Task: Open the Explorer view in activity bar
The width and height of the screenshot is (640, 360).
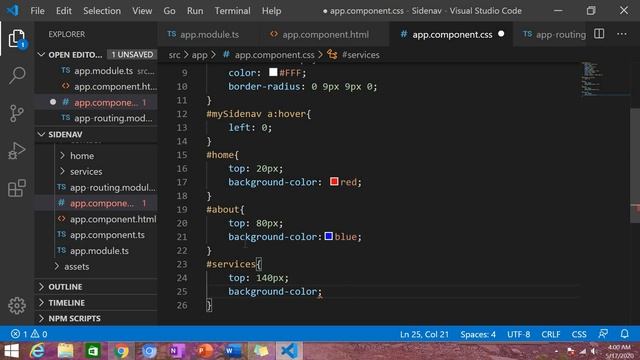Action: point(17,39)
